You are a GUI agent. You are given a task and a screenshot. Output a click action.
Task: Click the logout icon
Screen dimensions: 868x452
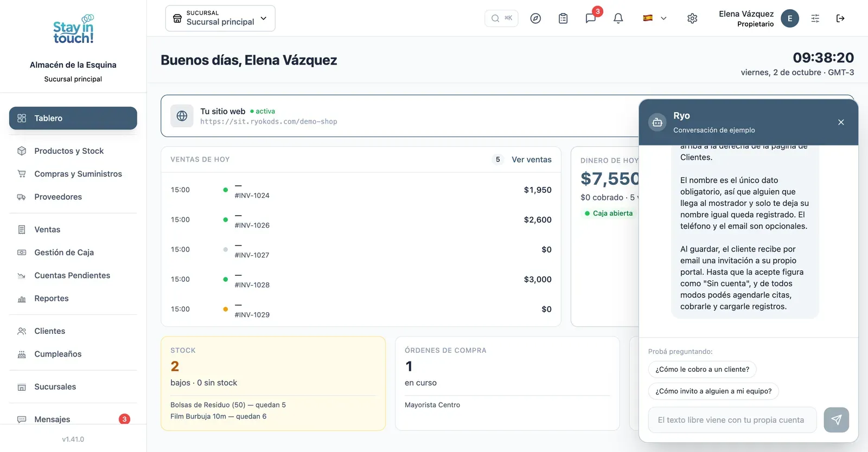[840, 18]
